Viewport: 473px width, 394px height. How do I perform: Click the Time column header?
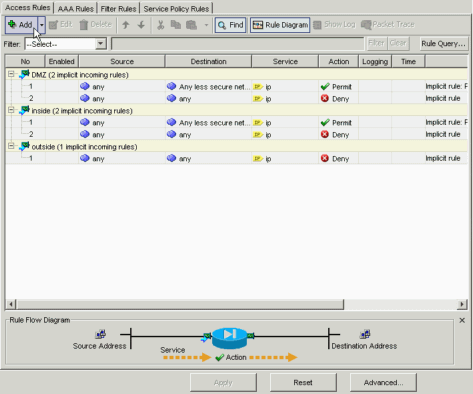coord(408,62)
